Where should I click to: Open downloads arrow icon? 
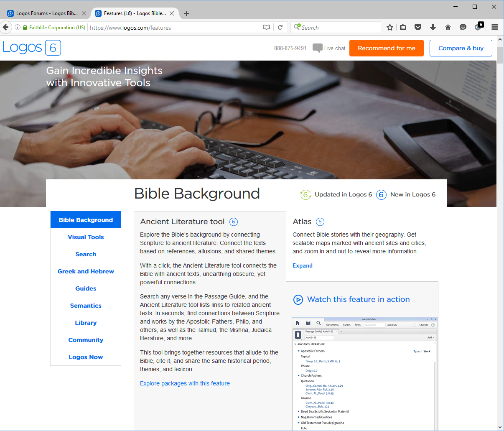tap(433, 28)
